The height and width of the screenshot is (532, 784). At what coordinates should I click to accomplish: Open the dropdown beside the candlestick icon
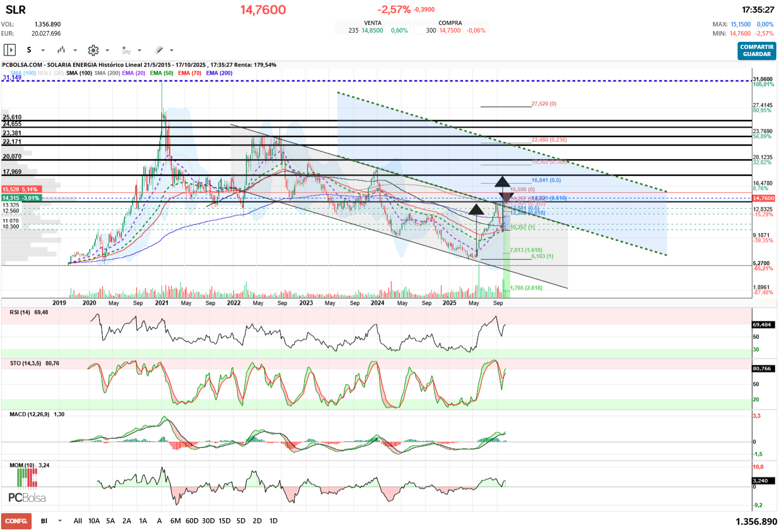[x=75, y=50]
